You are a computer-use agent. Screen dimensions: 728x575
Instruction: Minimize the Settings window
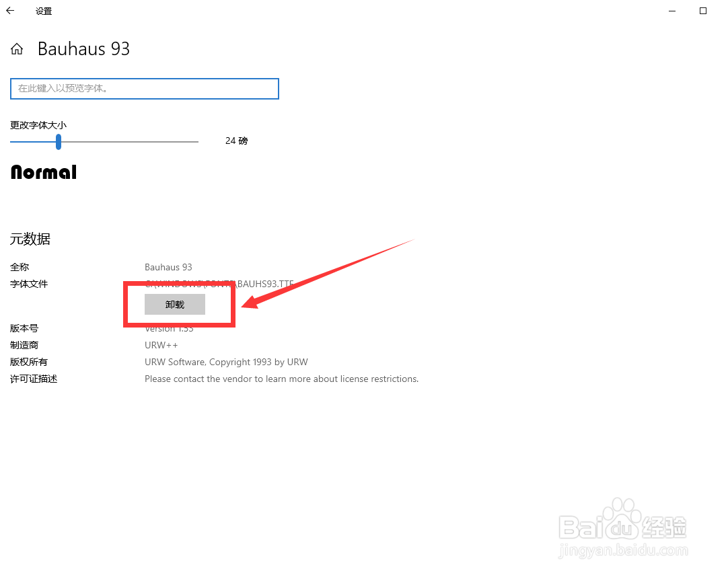(672, 11)
